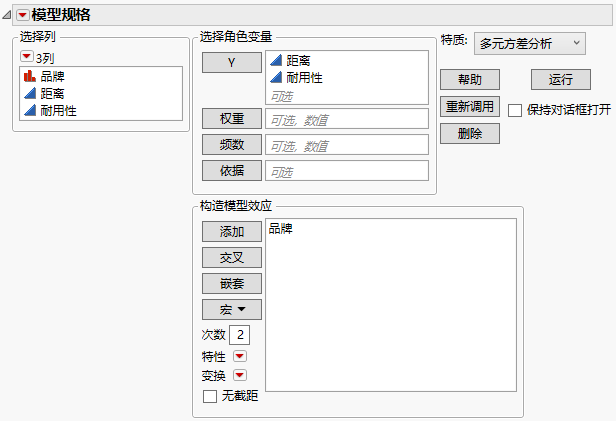The width and height of the screenshot is (616, 421).
Task: Select 耐用性 in the column list
Action: [x=58, y=110]
